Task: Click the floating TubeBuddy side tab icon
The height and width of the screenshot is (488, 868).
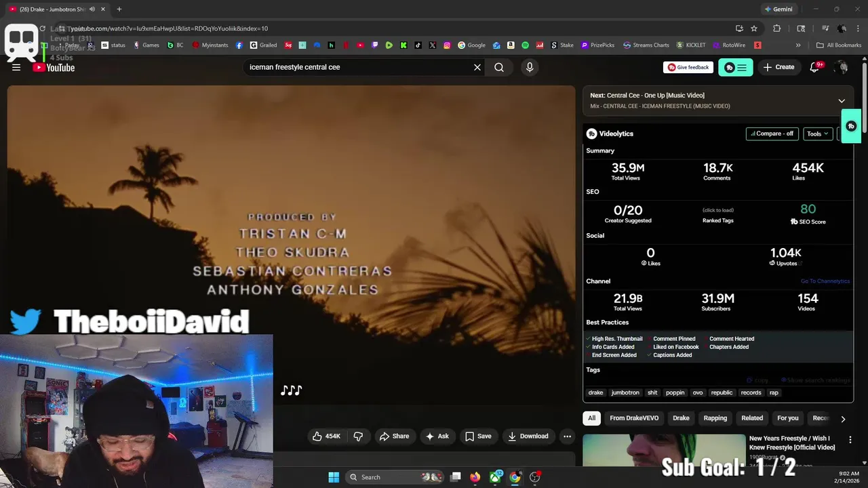Action: (x=851, y=126)
